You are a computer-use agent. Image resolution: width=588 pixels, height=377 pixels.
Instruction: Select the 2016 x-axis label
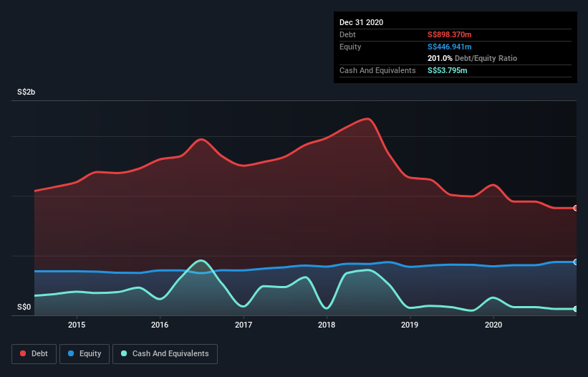tap(160, 325)
